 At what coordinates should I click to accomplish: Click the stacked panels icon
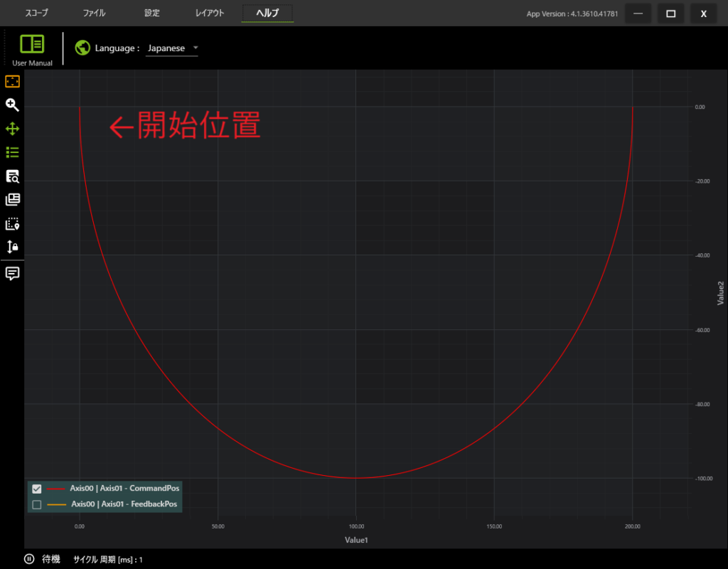pos(12,200)
